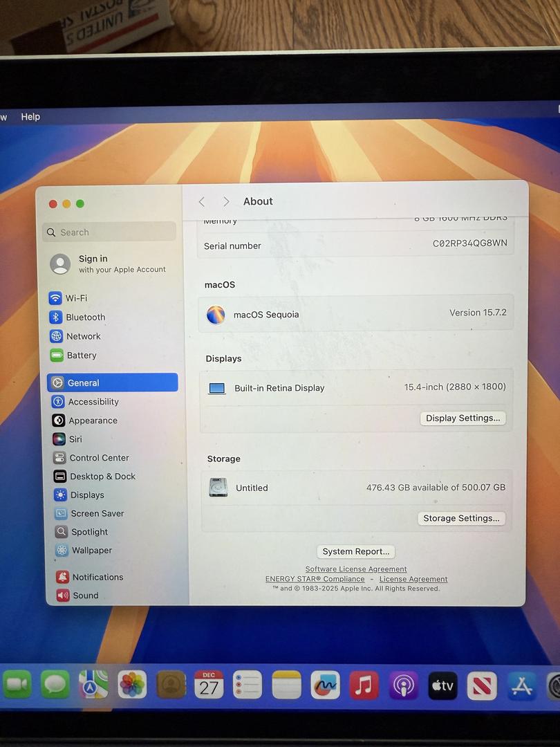Select Battery in the sidebar
The width and height of the screenshot is (560, 747).
[x=81, y=356]
